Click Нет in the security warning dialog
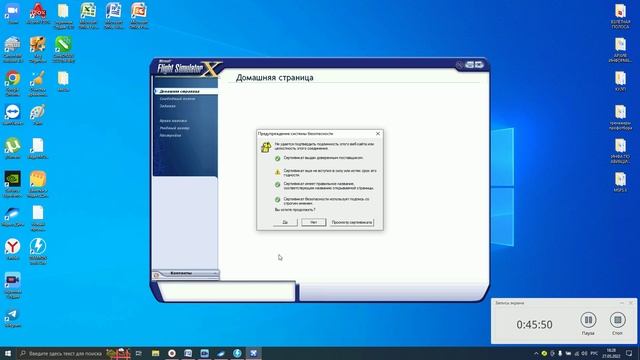This screenshot has width=640, height=360. (313, 222)
